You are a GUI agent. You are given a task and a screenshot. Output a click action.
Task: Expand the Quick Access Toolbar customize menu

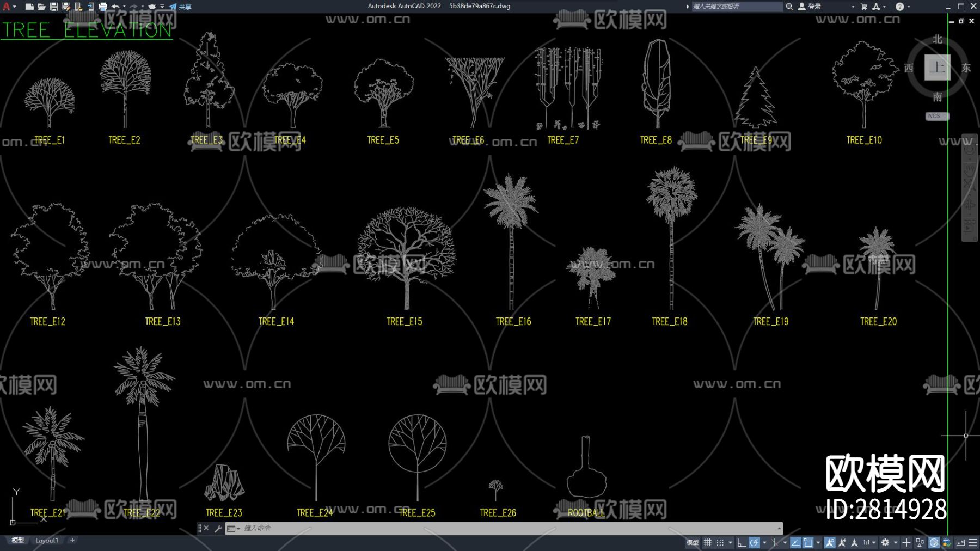point(162,7)
